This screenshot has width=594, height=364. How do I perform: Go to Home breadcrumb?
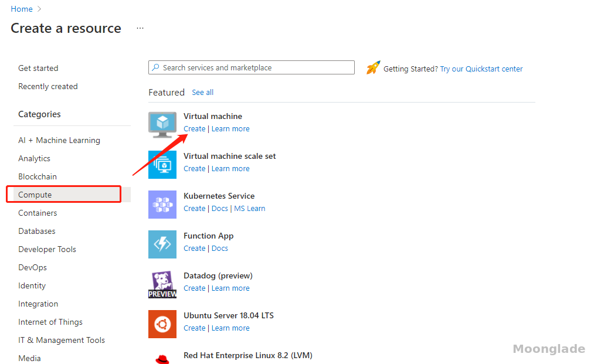tap(22, 9)
